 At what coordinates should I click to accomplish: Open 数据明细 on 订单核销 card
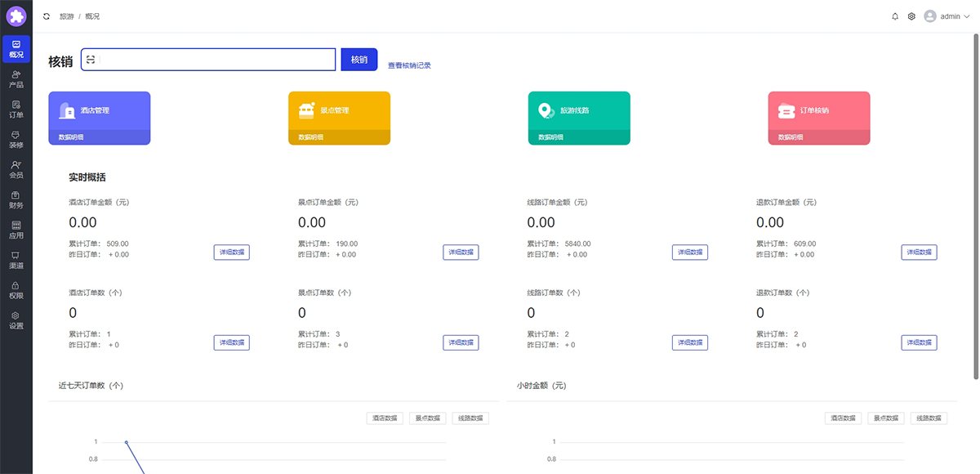[791, 137]
